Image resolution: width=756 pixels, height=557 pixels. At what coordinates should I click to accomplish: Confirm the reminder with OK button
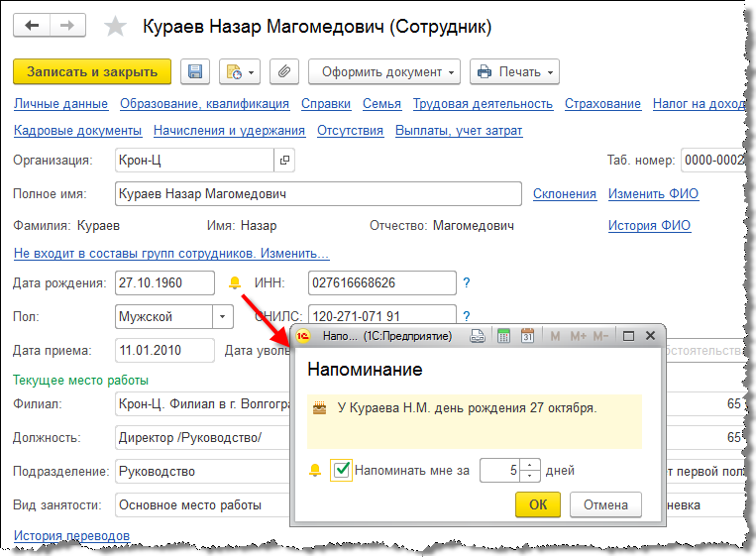point(538,504)
